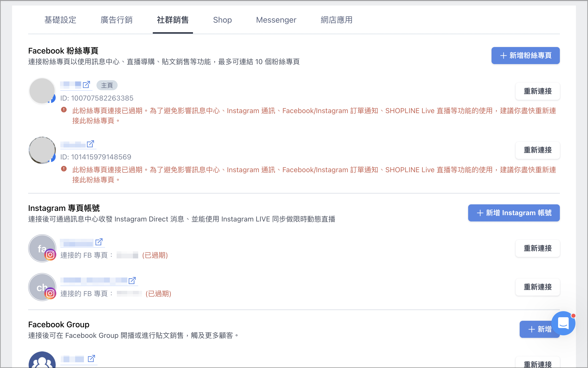Click 新增 button in Facebook Group section

tap(539, 329)
